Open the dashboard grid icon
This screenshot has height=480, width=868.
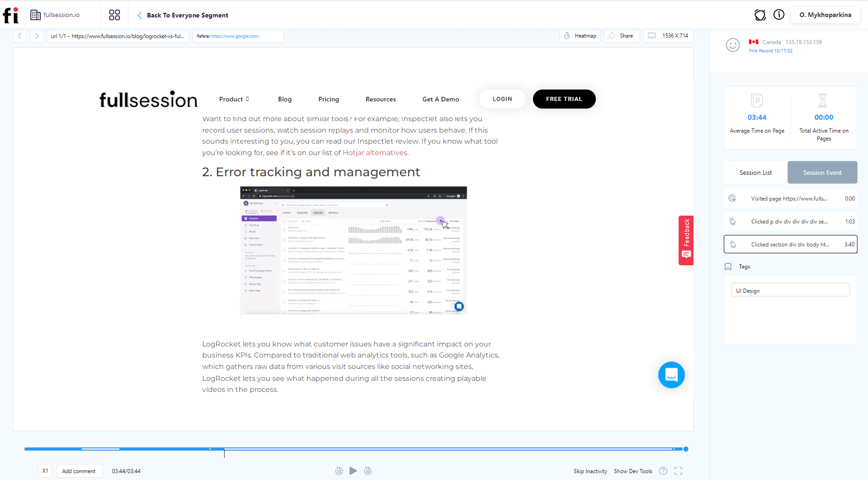point(114,15)
